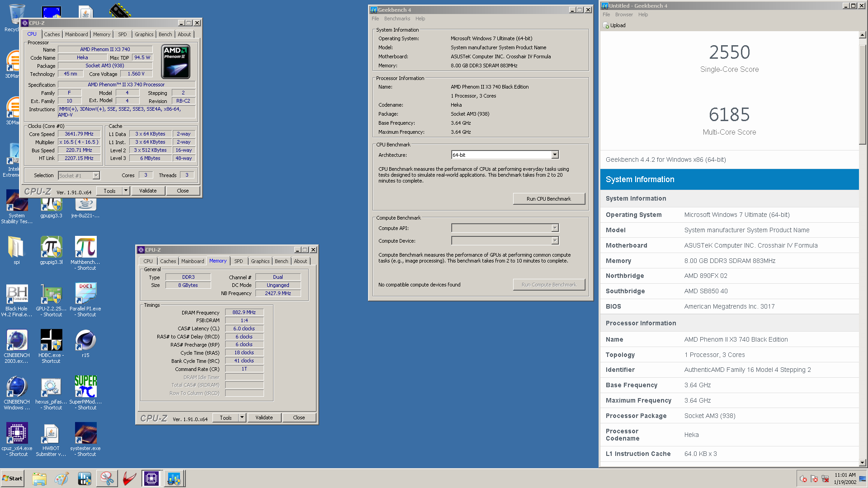
Task: Open the systester.exe shortcut icon
Action: (x=85, y=439)
